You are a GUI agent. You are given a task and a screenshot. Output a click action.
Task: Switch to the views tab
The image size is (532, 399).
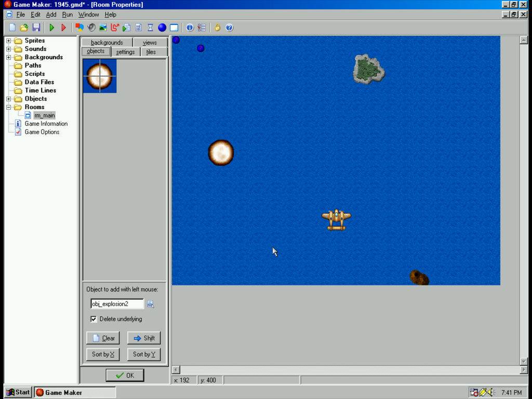150,43
